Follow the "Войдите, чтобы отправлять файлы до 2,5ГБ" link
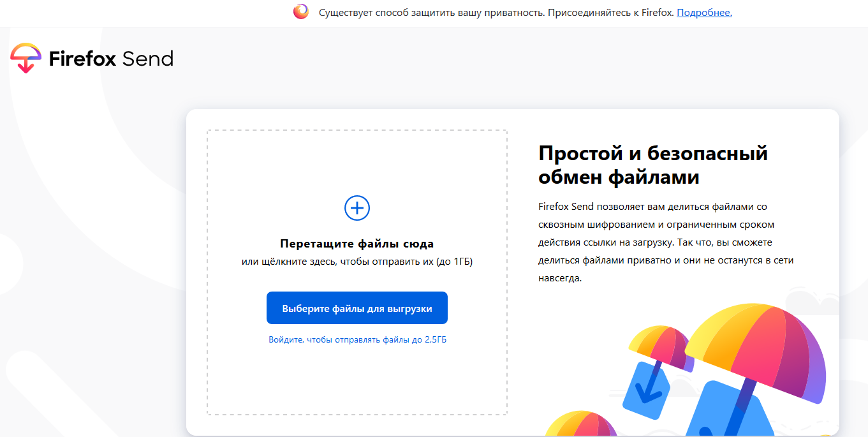 pyautogui.click(x=357, y=340)
